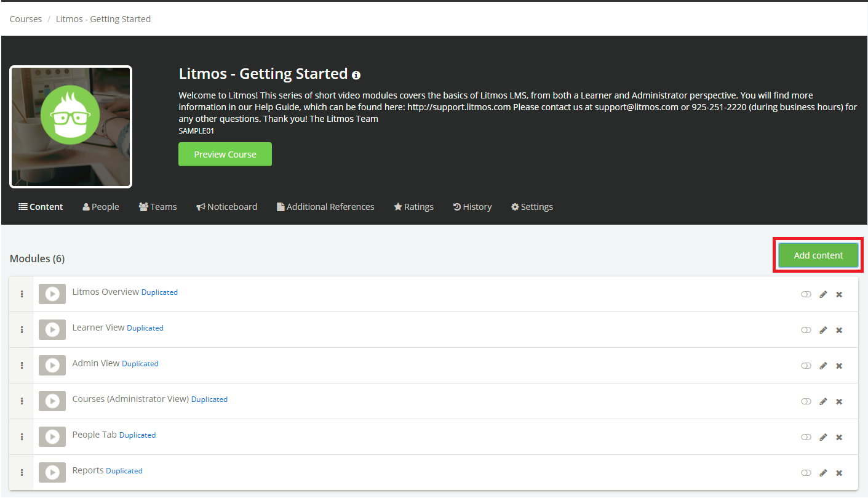868x498 pixels.
Task: Delete the People Tab module
Action: tap(839, 437)
